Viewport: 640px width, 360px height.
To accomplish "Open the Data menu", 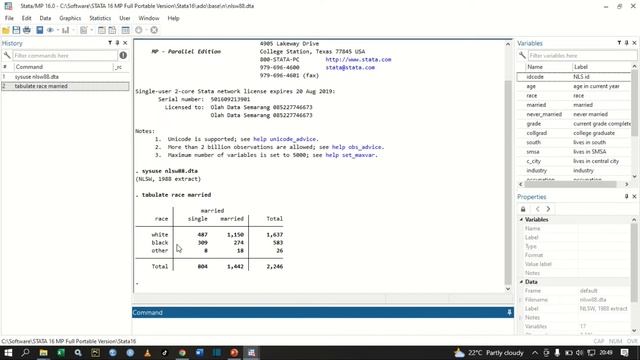I will click(x=45, y=18).
